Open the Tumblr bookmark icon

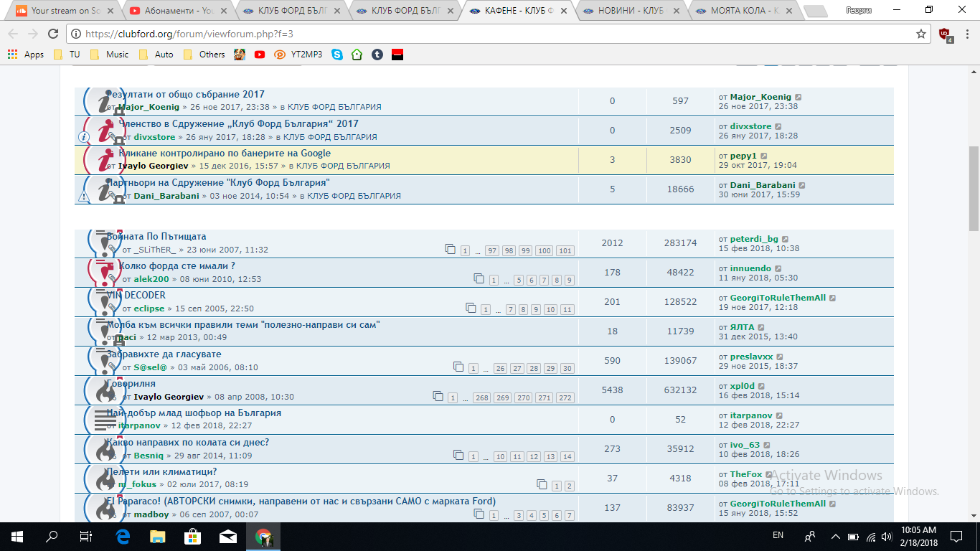[377, 55]
